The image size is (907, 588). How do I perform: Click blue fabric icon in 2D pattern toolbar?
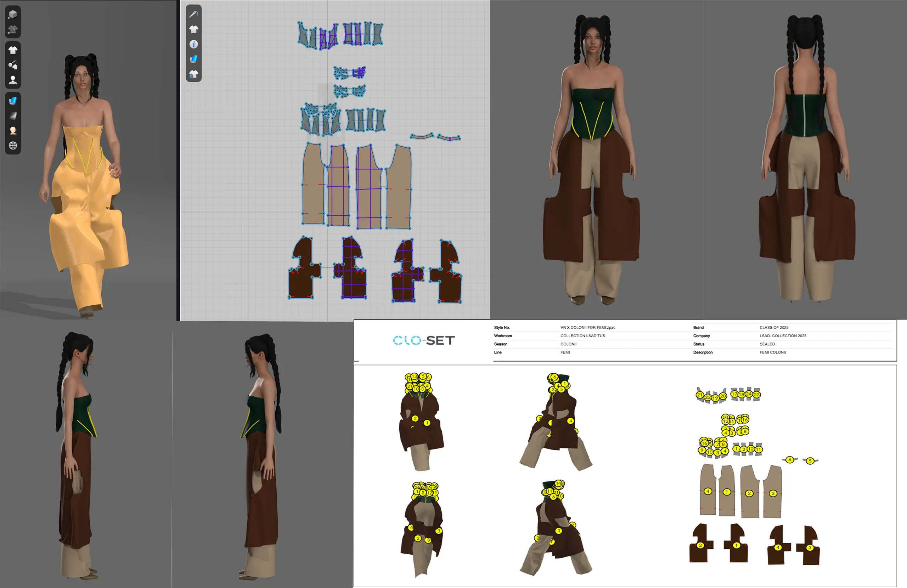(x=193, y=59)
